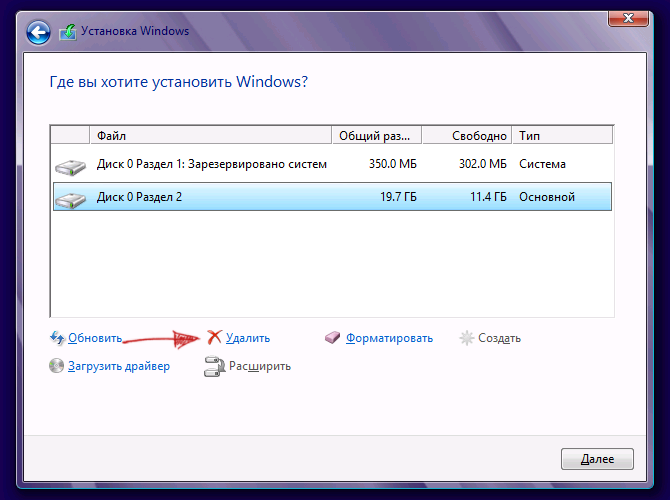Click the Форматировать link
The width and height of the screenshot is (670, 500).
389,338
